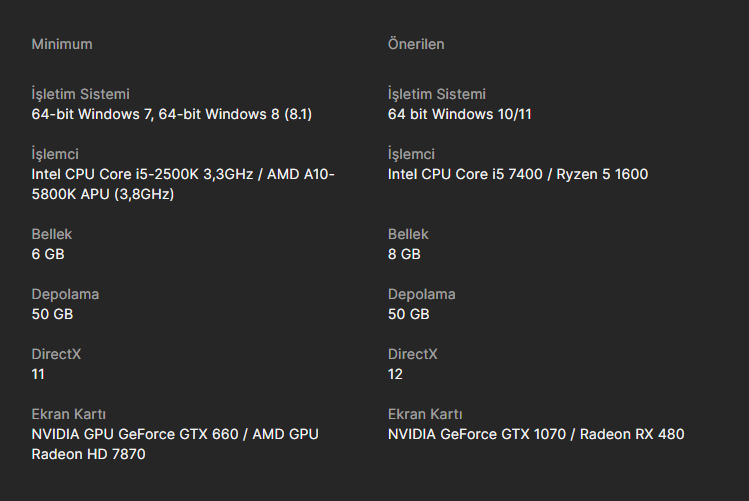Click the Minimum column heading
Screen dimensions: 749x501
[62, 44]
